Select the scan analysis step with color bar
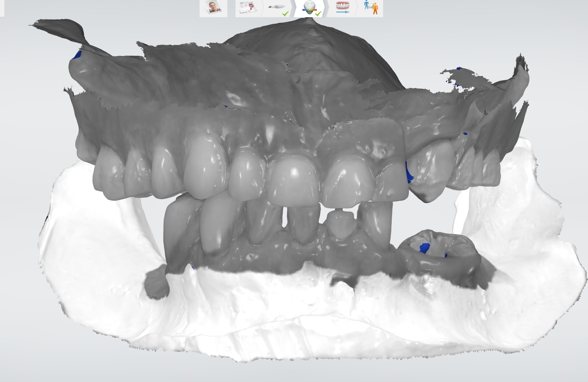The width and height of the screenshot is (588, 382). pos(309,7)
